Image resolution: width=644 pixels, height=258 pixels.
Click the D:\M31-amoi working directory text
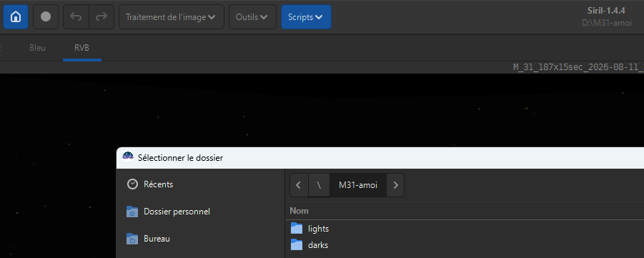tap(607, 23)
